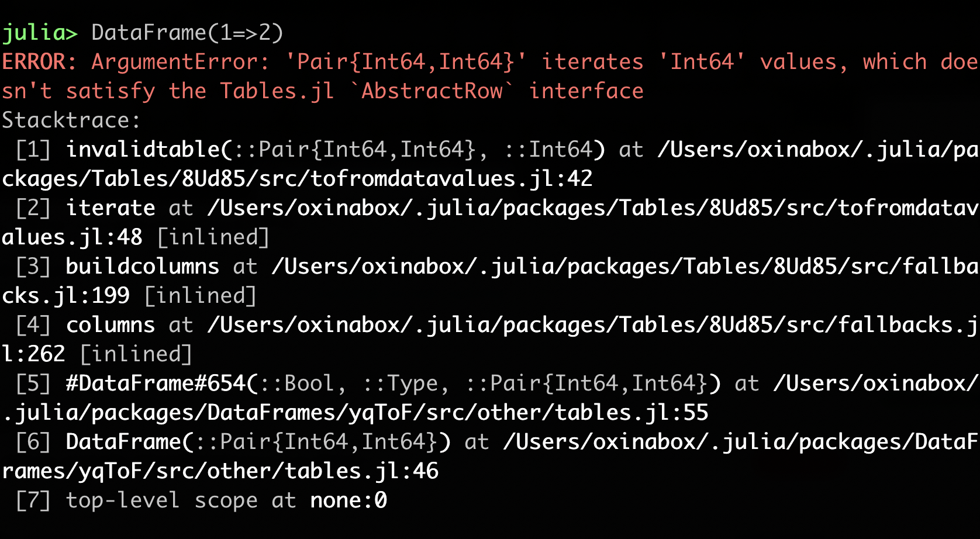Click the `AbstractRow` word in error message
Image resolution: width=980 pixels, height=539 pixels.
pyautogui.click(x=432, y=91)
